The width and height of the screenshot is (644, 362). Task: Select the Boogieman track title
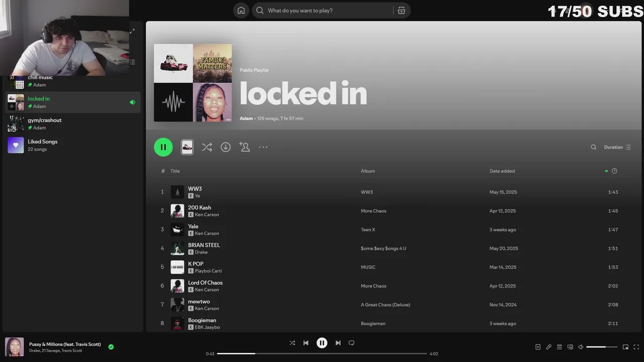202,320
